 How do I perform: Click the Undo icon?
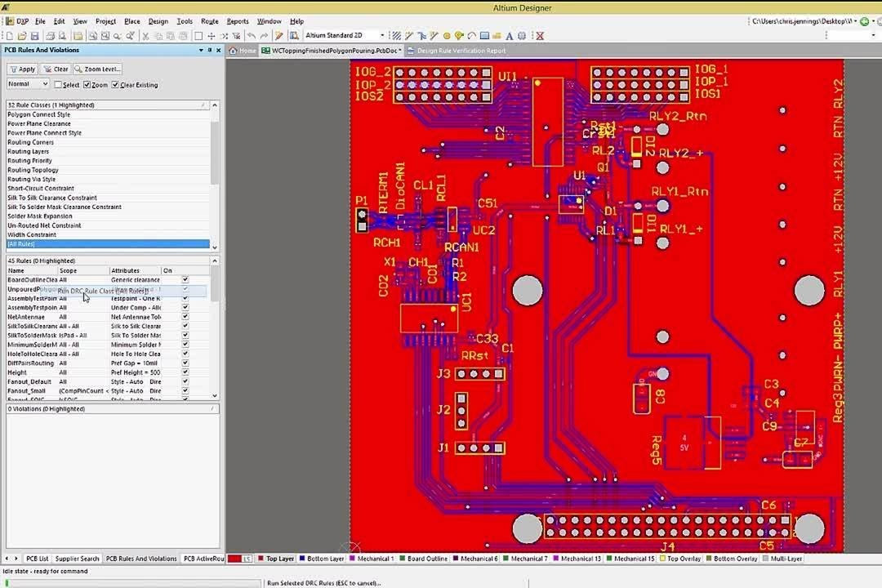coord(250,35)
